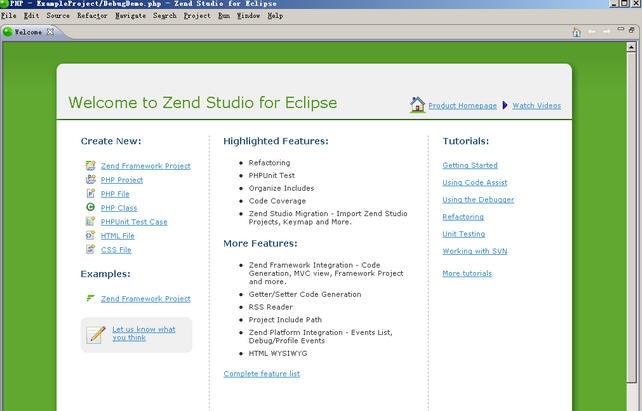Click the house icon beside Product Homepage
642x411 pixels.
coord(417,104)
